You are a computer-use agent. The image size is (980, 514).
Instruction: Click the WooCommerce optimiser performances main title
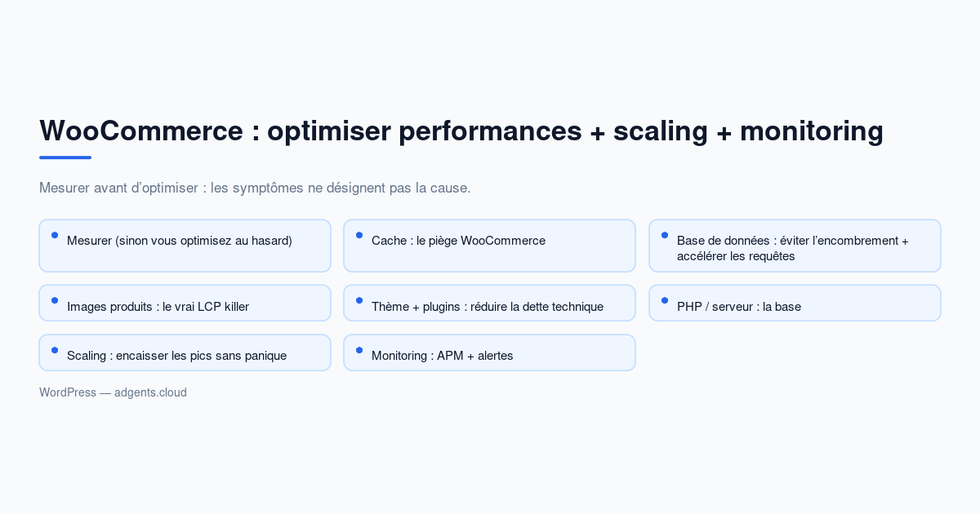pyautogui.click(x=461, y=131)
